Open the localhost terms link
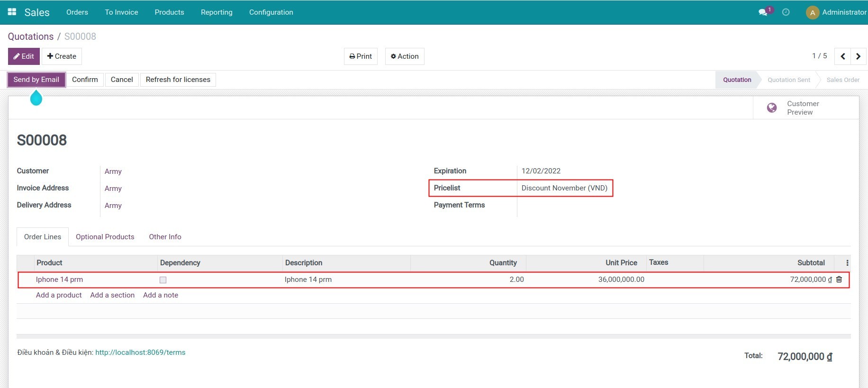 pyautogui.click(x=140, y=352)
